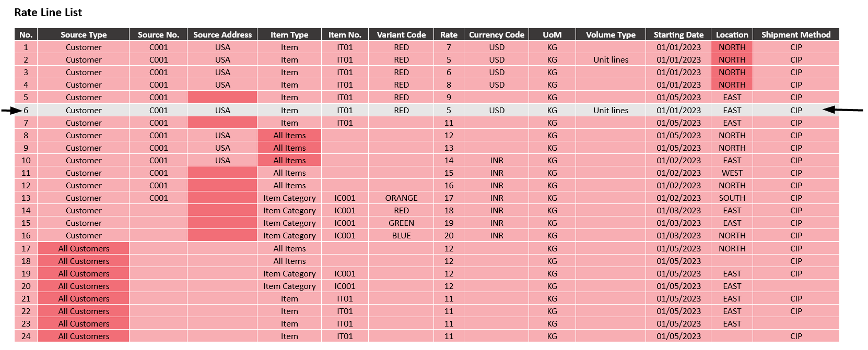Click the GREEN variant code cell
868x350 pixels.
[x=401, y=223]
